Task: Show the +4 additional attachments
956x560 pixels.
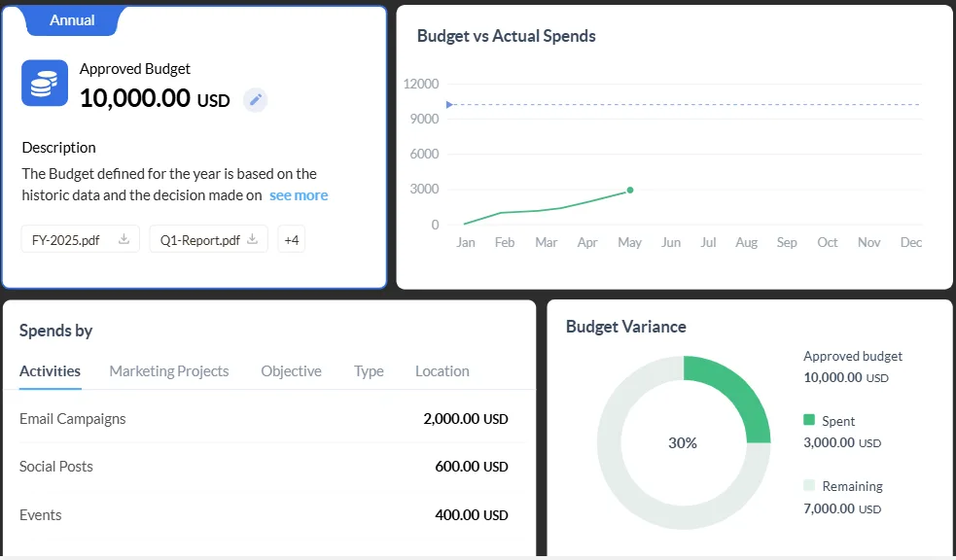Action: (x=292, y=239)
